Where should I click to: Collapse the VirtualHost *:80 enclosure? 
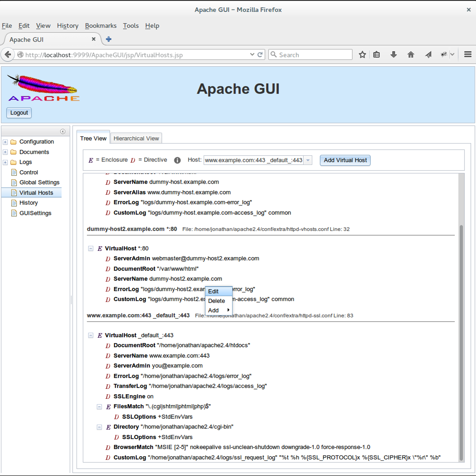pyautogui.click(x=91, y=248)
